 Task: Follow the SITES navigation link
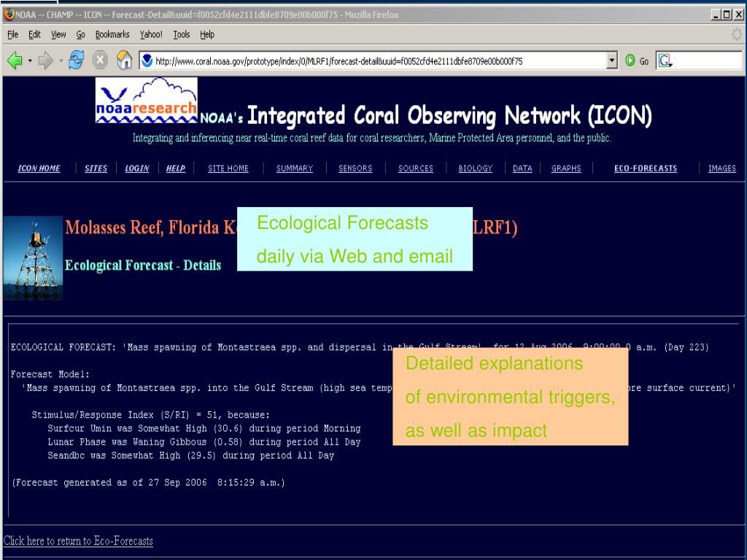tap(96, 168)
